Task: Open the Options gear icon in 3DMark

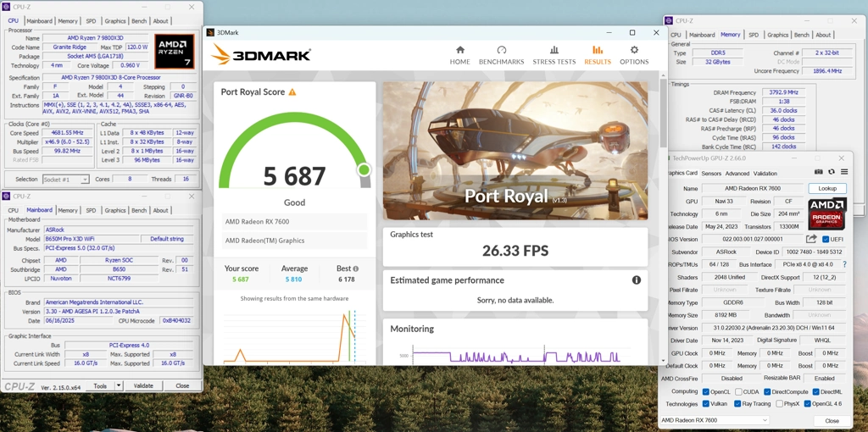Action: click(x=634, y=50)
